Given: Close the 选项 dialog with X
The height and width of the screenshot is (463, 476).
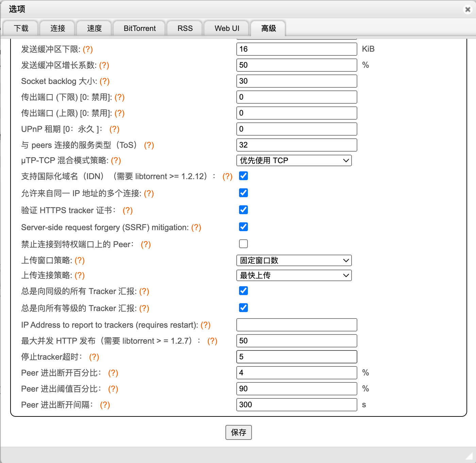Looking at the screenshot, I should tap(468, 10).
